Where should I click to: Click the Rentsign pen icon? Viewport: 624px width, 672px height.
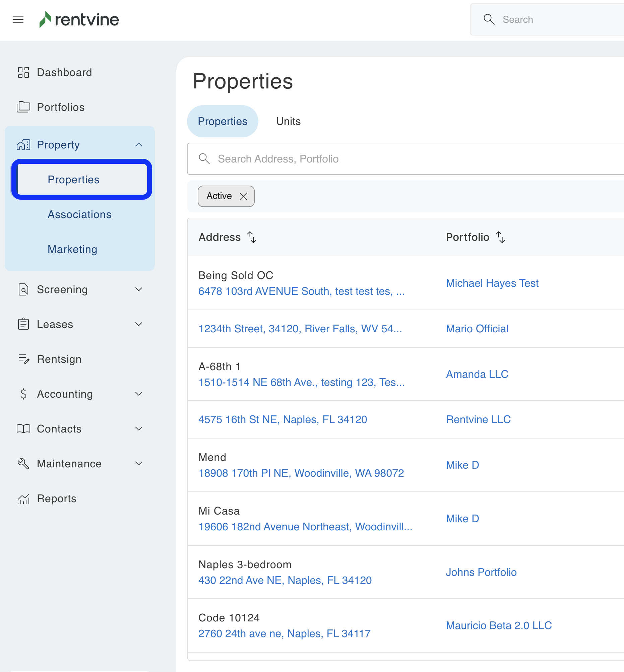pyautogui.click(x=24, y=359)
